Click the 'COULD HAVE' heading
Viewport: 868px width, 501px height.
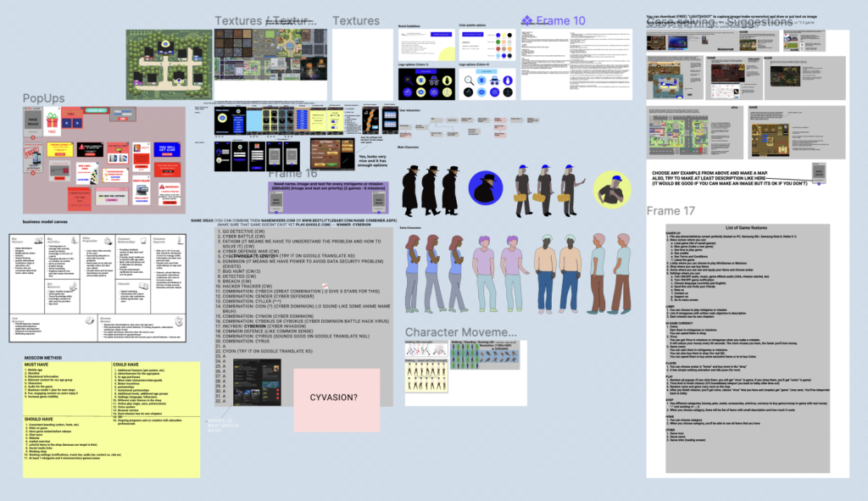[x=125, y=365]
